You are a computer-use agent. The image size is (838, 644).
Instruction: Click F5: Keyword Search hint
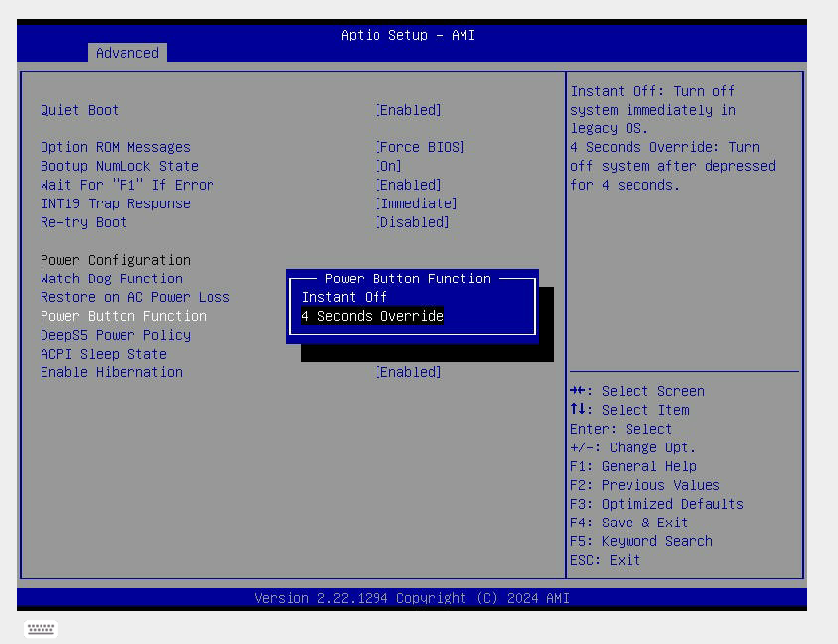pos(640,541)
